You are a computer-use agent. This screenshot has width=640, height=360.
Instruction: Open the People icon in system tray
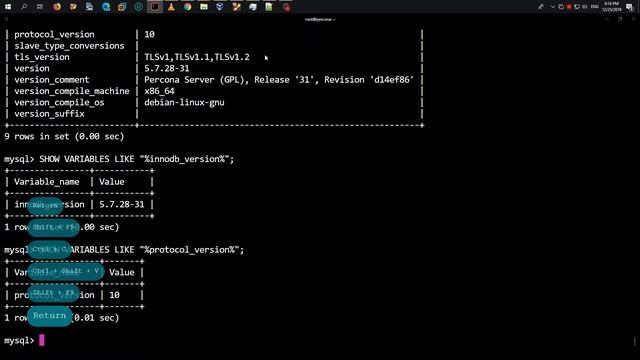[541, 7]
